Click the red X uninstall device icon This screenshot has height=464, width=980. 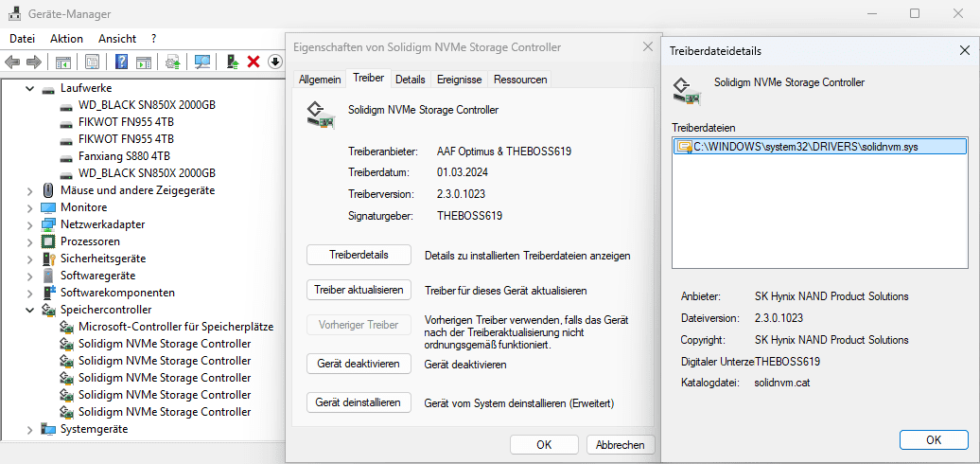click(x=254, y=62)
